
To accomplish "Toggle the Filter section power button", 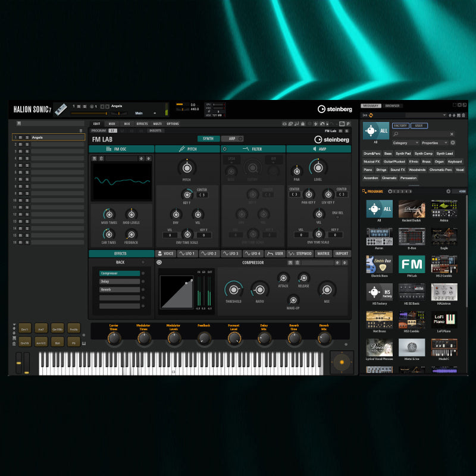I will point(225,149).
